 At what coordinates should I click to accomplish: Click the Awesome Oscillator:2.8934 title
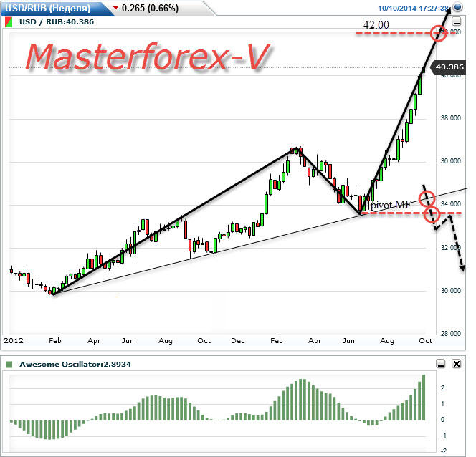pos(75,364)
